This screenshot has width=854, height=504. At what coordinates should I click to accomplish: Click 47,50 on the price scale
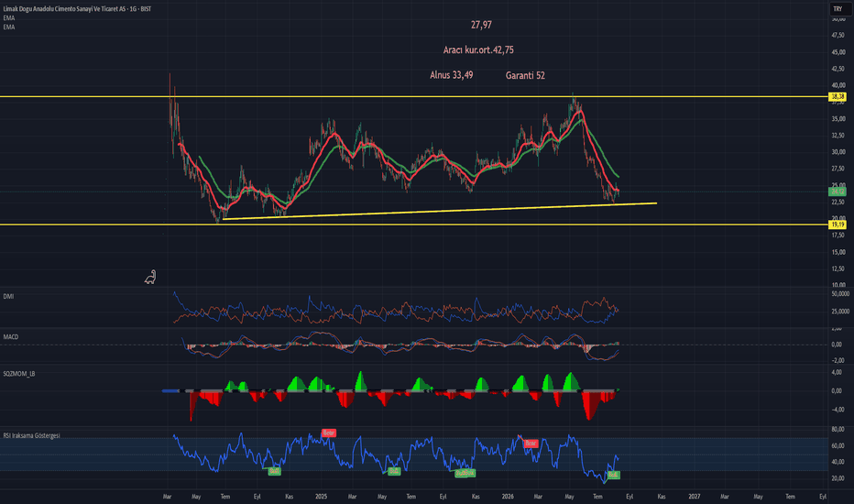(838, 36)
